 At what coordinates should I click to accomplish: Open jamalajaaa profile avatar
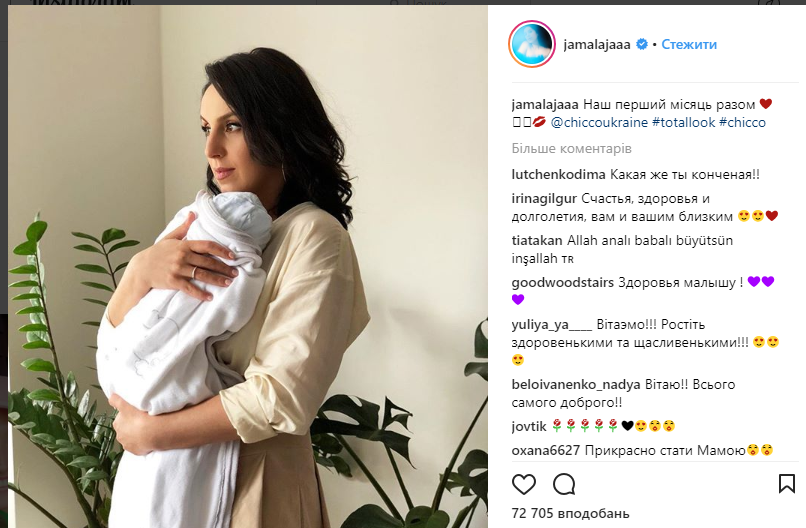[x=532, y=44]
